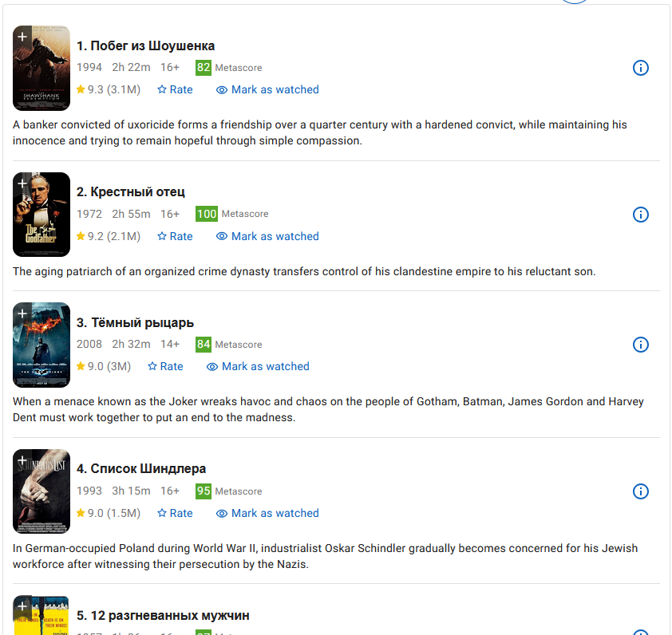Mark Побег из Шоушенка as watched

click(x=267, y=89)
